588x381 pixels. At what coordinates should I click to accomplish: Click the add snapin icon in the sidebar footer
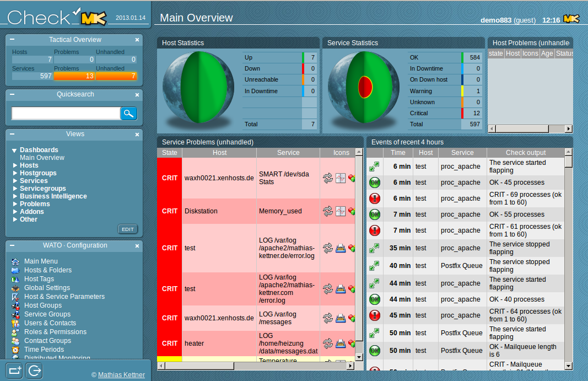(15, 371)
